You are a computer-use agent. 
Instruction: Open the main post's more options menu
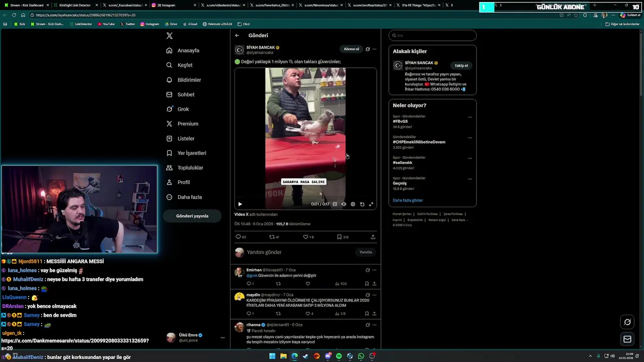pyautogui.click(x=374, y=49)
